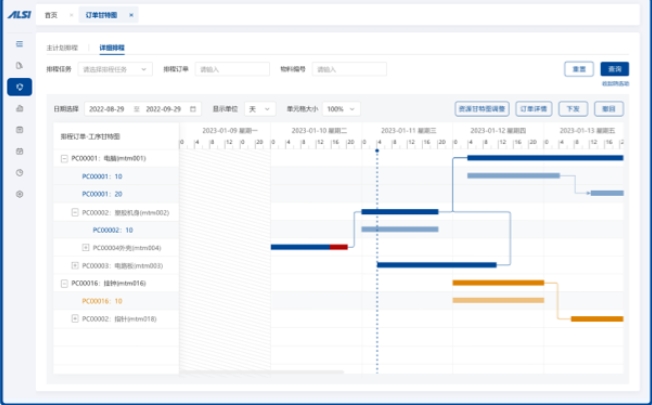652x405 pixels.
Task: Collapse the PC00001 电脑 tree node
Action: 64,158
